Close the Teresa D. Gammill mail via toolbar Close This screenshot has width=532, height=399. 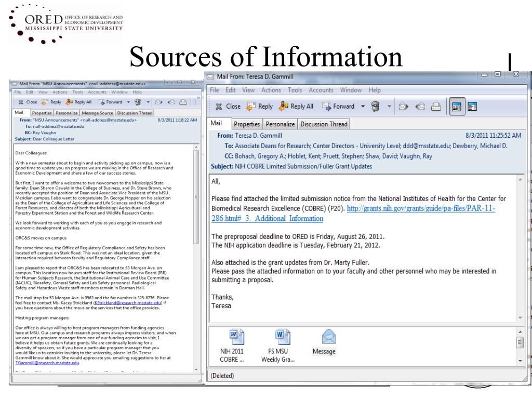[228, 107]
